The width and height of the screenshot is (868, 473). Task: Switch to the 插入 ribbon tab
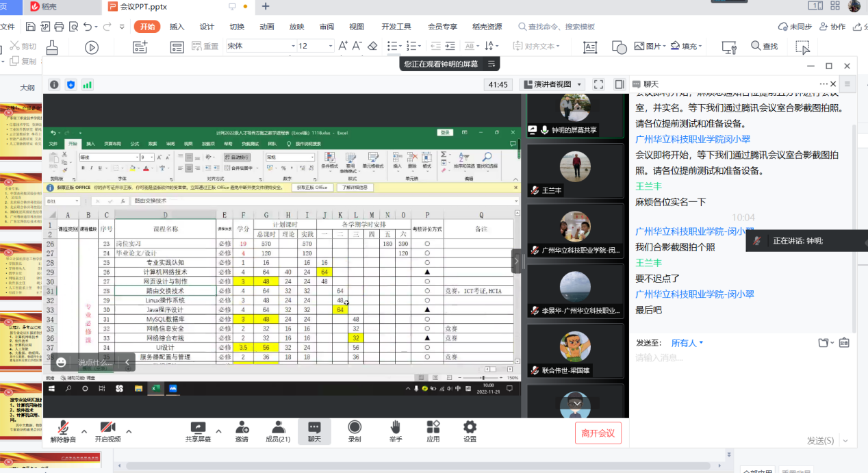(177, 27)
